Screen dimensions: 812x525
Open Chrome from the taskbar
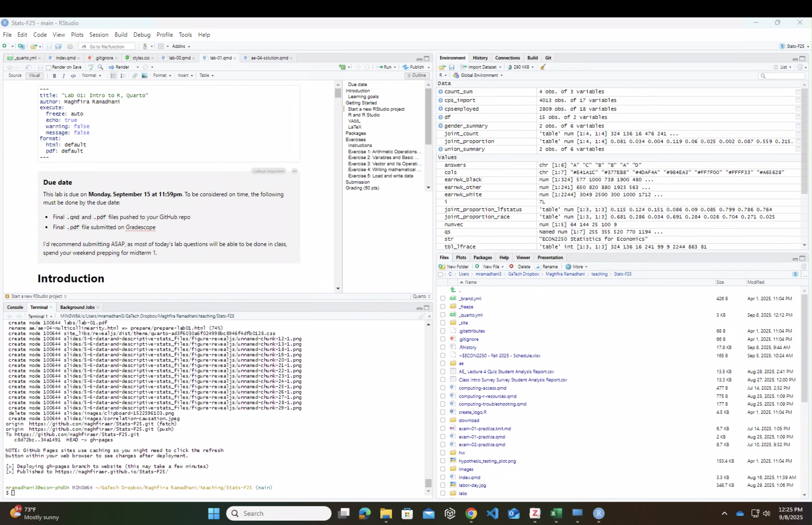coord(471,513)
